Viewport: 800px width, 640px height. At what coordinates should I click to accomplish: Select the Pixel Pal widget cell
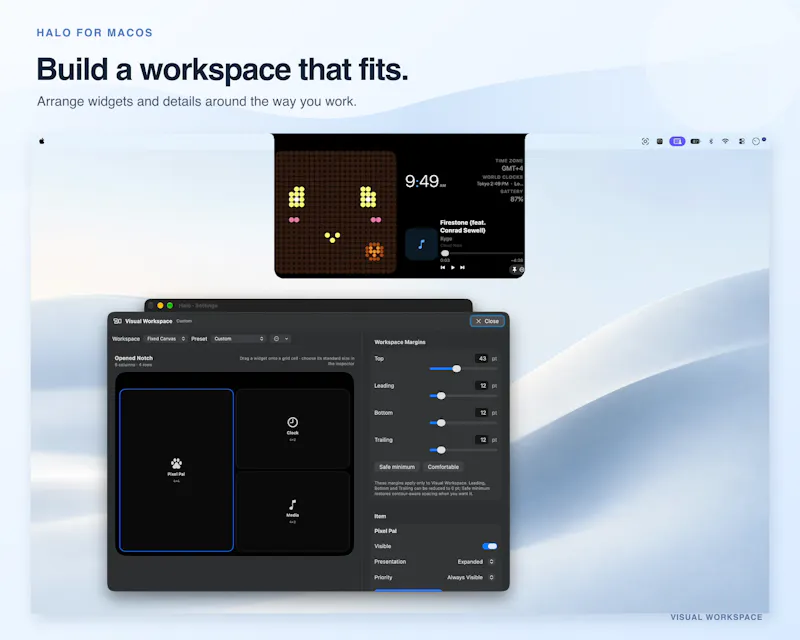(177, 470)
